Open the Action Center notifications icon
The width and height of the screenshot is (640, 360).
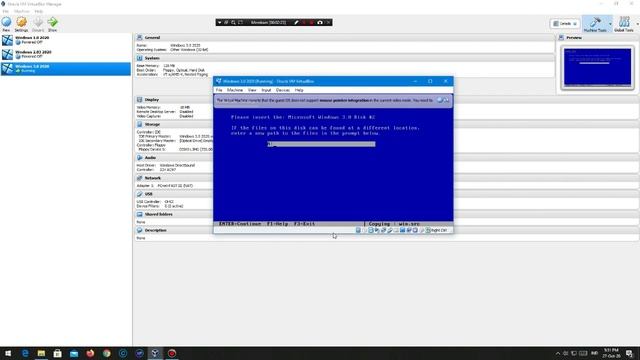(x=629, y=353)
